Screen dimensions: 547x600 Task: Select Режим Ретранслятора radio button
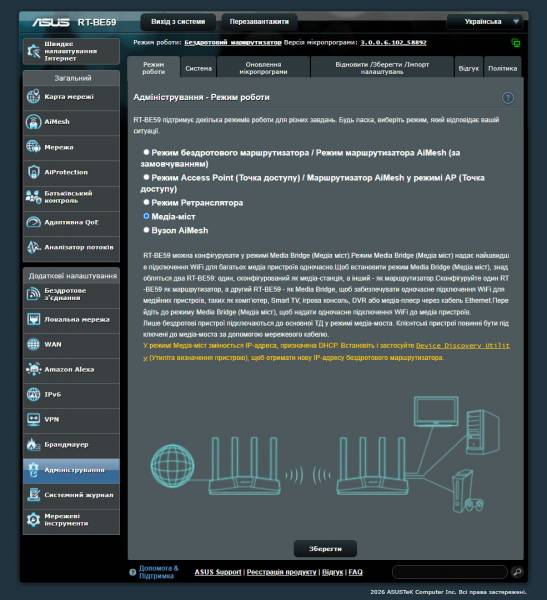tap(146, 202)
